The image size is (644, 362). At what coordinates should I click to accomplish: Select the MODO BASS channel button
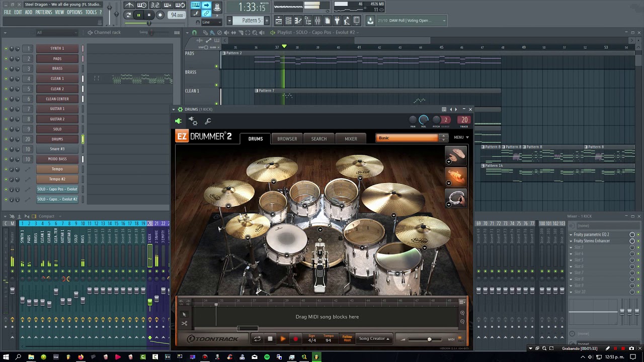pyautogui.click(x=57, y=159)
